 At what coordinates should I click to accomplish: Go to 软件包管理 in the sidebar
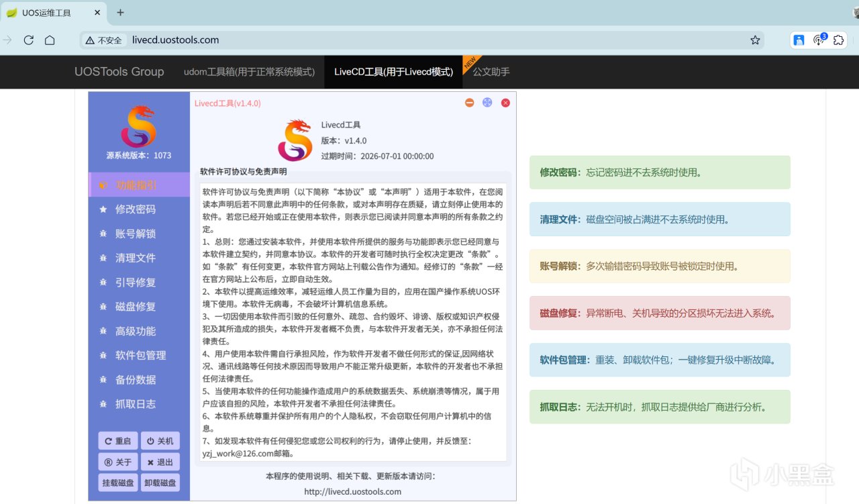(x=139, y=355)
